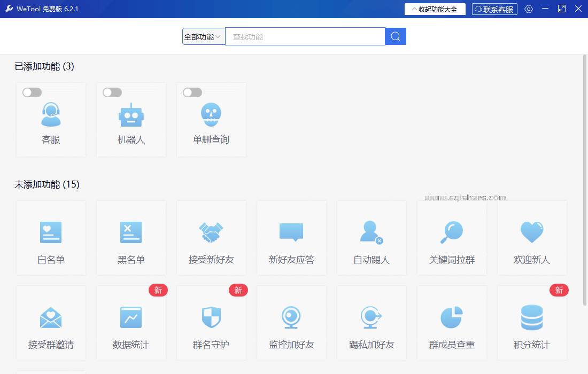This screenshot has width=588, height=374.
Task: Open the 黑名单 blacklist feature
Action: click(131, 238)
